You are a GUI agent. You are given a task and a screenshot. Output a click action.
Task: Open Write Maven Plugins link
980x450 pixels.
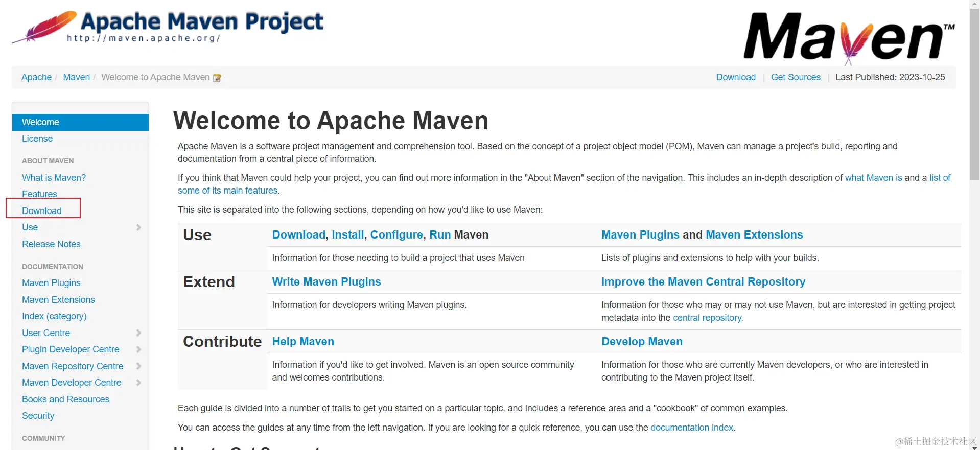point(326,282)
